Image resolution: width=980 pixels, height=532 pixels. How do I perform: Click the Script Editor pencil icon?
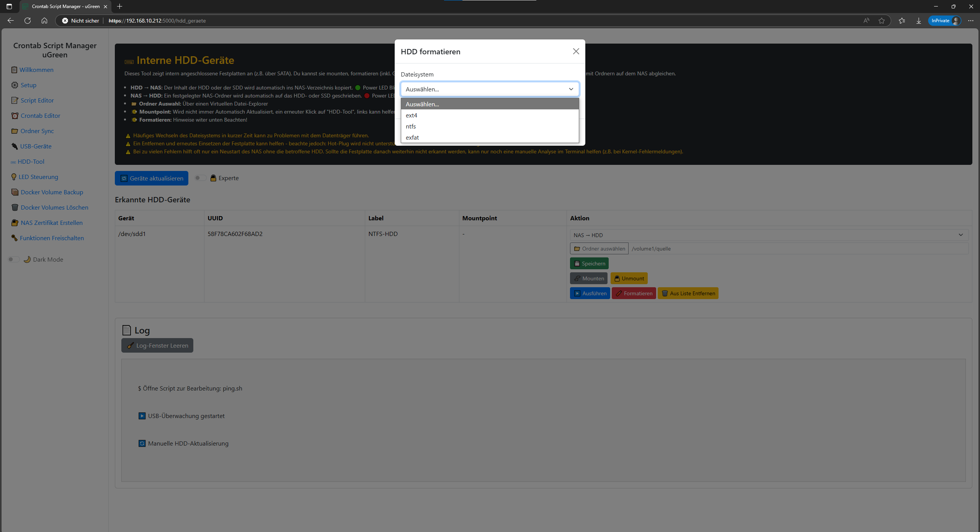coord(15,100)
